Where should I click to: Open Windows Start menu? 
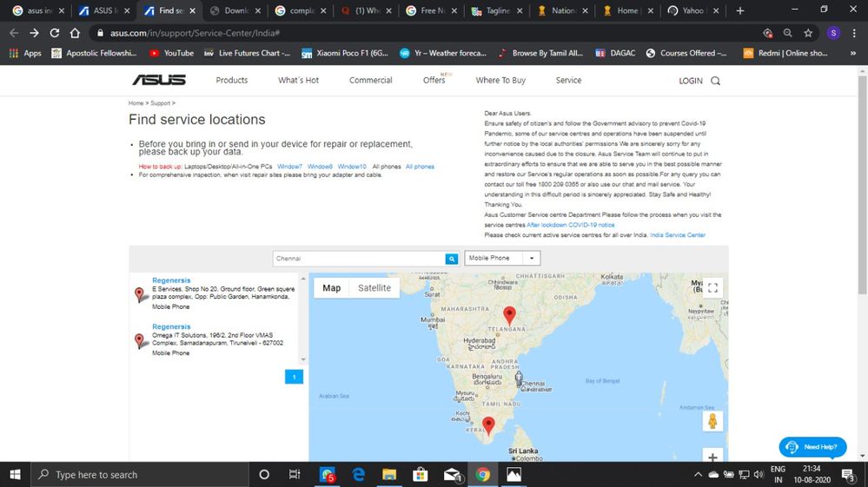(15, 474)
